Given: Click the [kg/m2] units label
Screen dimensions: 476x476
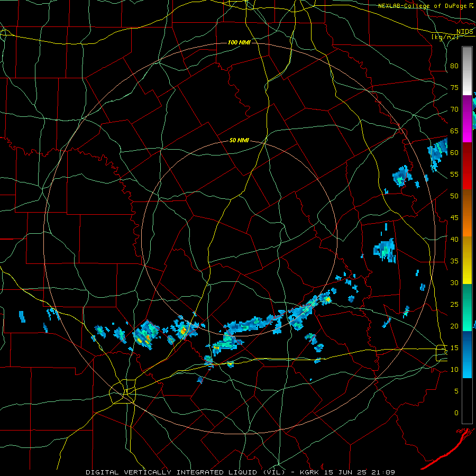Looking at the screenshot, I should click(x=445, y=36).
